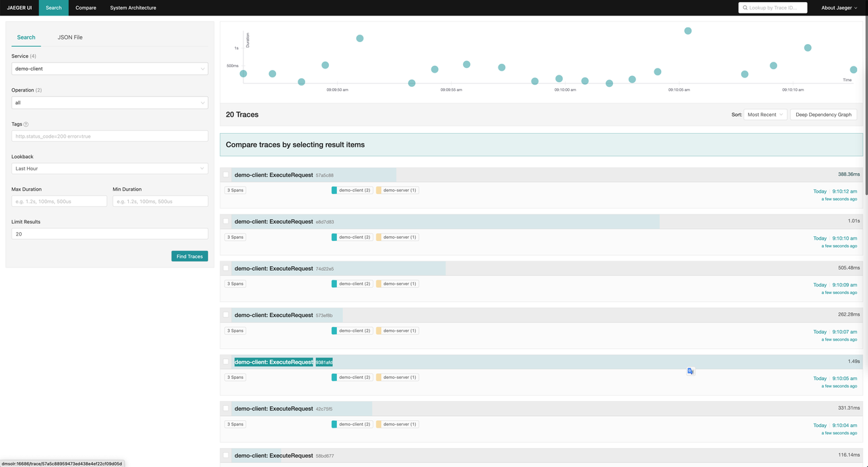Click the 262.28ms duration of trace 573ef8b
The image size is (868, 467).
tap(848, 315)
